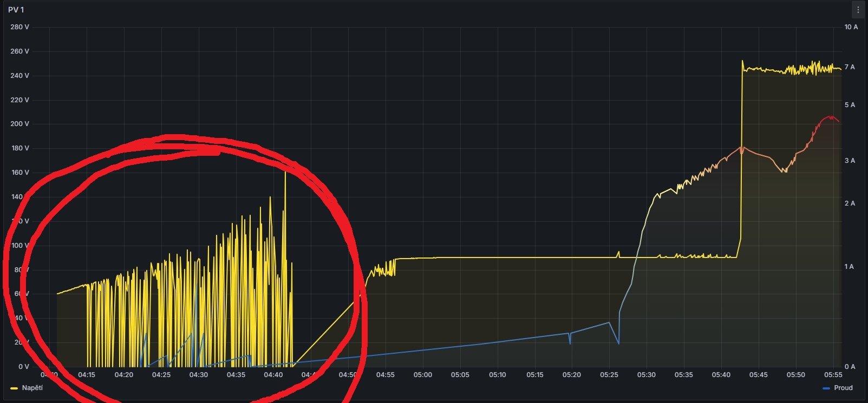Screen dimensions: 868x403
Task: Click the 0 V axis label
Action: [x=24, y=367]
